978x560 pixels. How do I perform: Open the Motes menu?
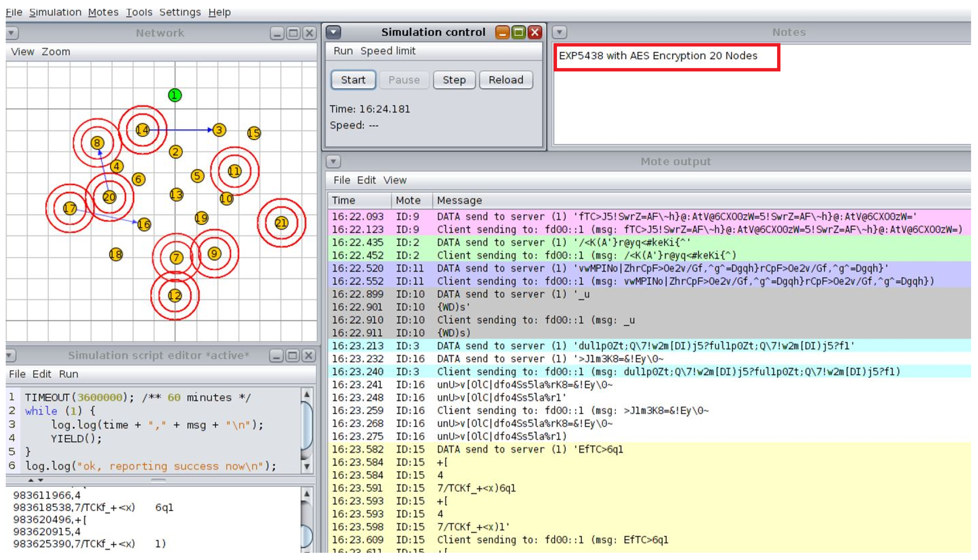click(x=103, y=12)
